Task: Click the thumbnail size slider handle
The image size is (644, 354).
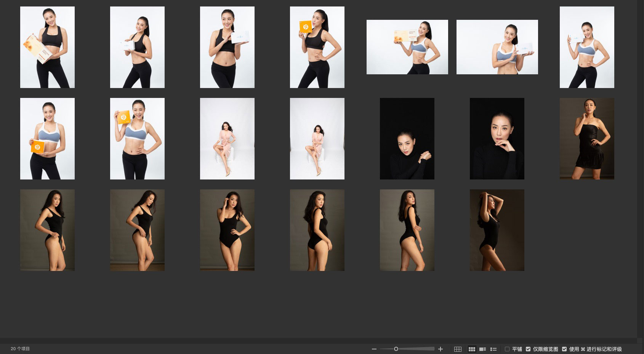Action: pos(396,349)
